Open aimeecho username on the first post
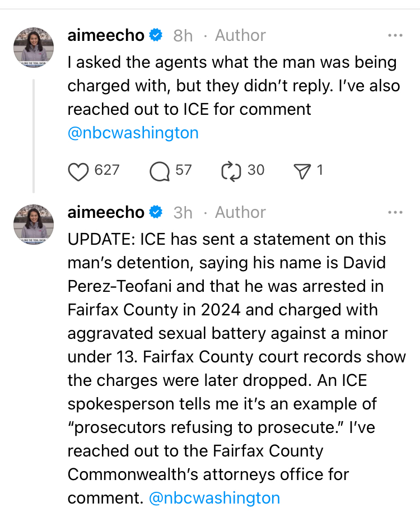The image size is (420, 517). pos(106,36)
